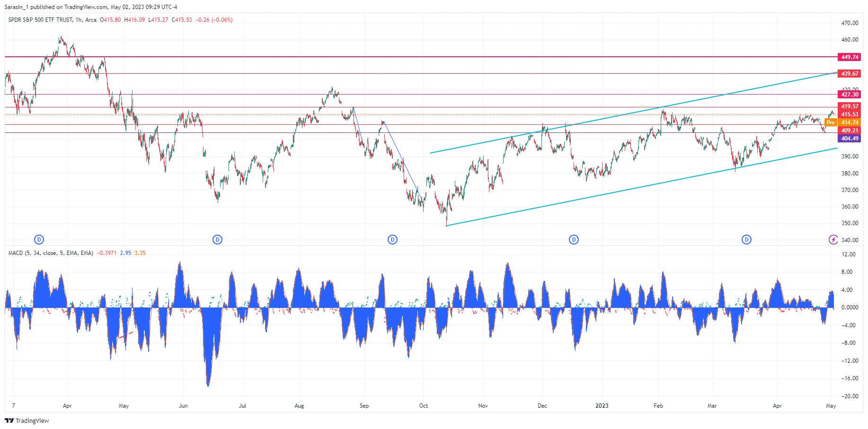Click the dividend marker in mid-June 2022
The width and height of the screenshot is (868, 429).
coord(217,240)
